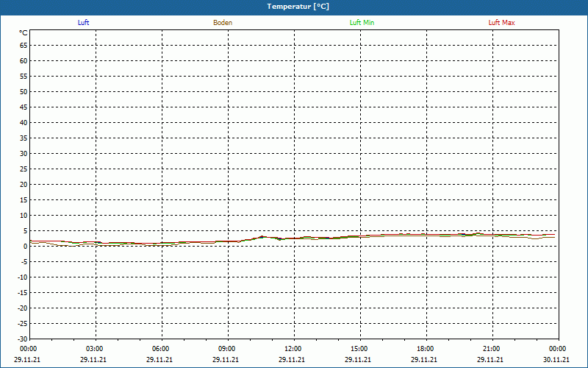Screen dimensions: 588x368
Task: Click the '0' y-axis value
Action: (26, 247)
